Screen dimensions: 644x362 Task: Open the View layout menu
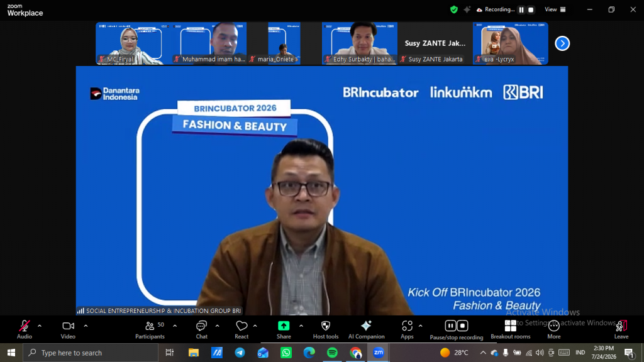555,9
